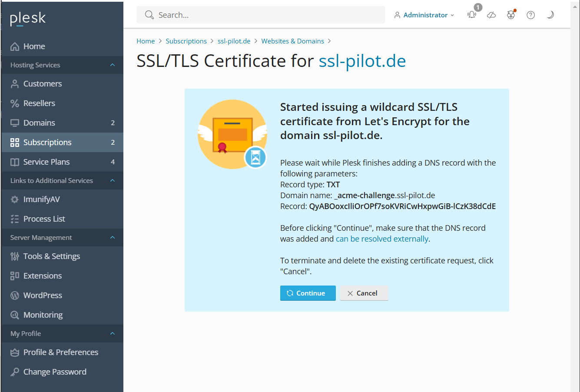The height and width of the screenshot is (392, 580).
Task: Click the Service Plans book icon
Action: [15, 162]
